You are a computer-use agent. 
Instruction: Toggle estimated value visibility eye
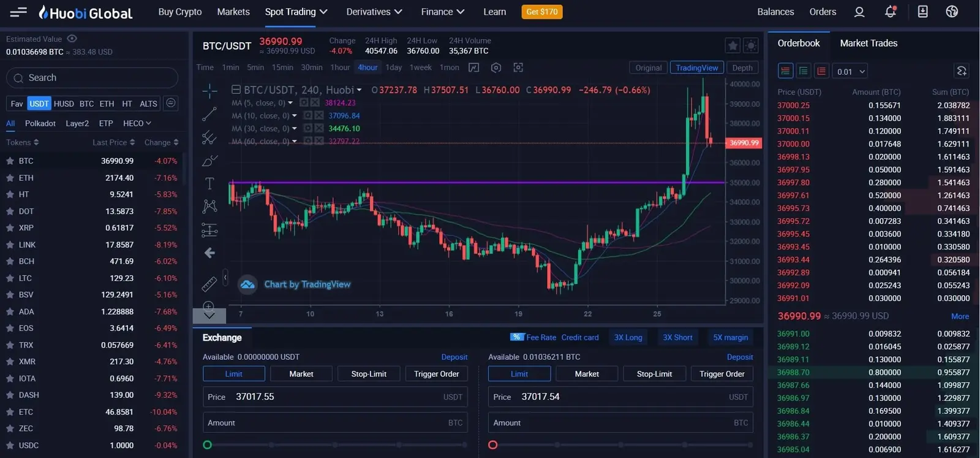click(72, 39)
